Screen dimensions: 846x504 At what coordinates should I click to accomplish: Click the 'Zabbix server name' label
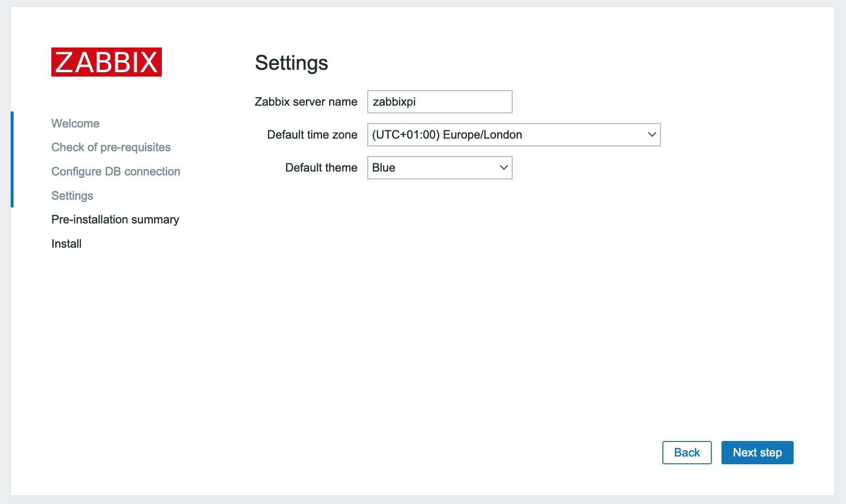coord(306,102)
